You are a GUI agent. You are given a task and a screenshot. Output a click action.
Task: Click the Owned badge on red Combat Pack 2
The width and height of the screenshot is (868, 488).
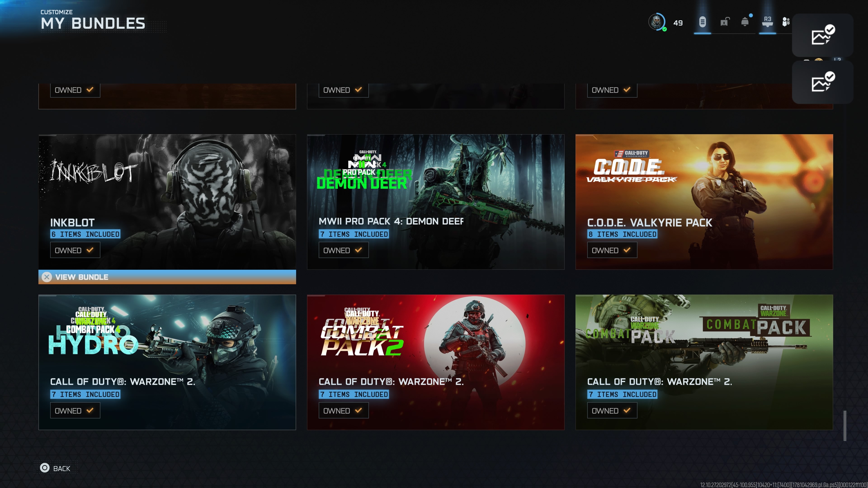[344, 411]
